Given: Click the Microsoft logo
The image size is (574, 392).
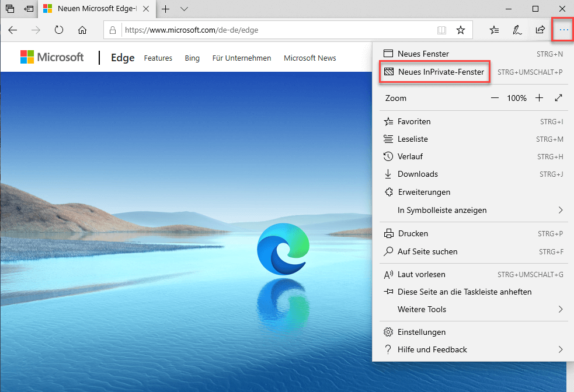Looking at the screenshot, I should point(52,57).
